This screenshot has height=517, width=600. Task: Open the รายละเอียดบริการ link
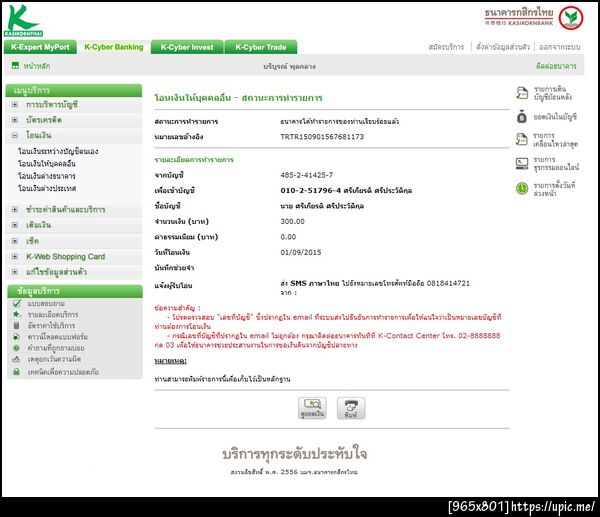(53, 315)
